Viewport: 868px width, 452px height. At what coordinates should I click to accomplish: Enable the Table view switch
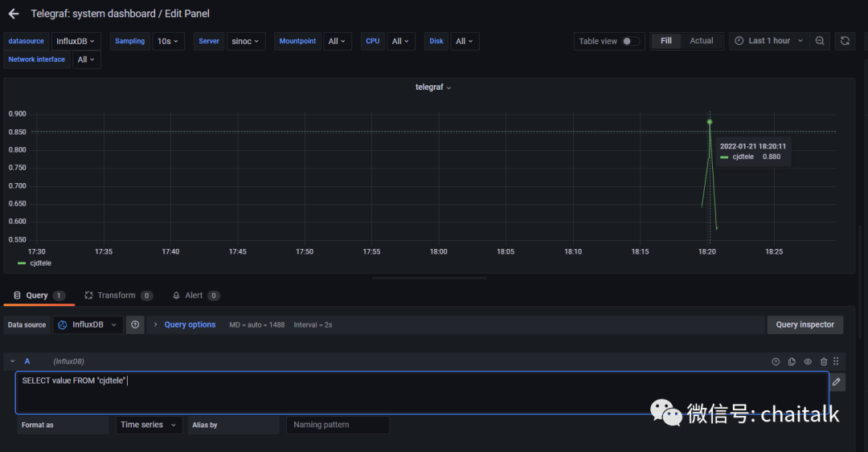pos(631,41)
